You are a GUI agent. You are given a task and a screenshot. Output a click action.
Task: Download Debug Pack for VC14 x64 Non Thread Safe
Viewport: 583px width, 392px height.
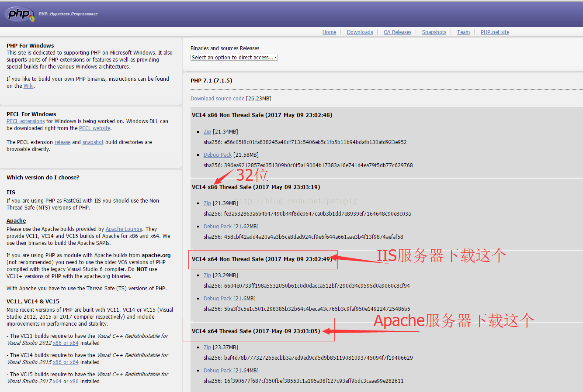click(217, 299)
